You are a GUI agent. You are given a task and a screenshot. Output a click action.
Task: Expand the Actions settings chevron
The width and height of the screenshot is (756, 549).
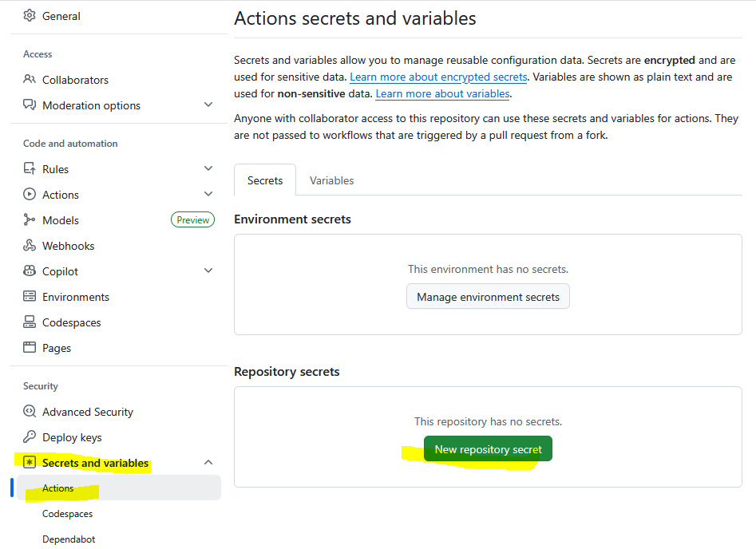coord(208,195)
